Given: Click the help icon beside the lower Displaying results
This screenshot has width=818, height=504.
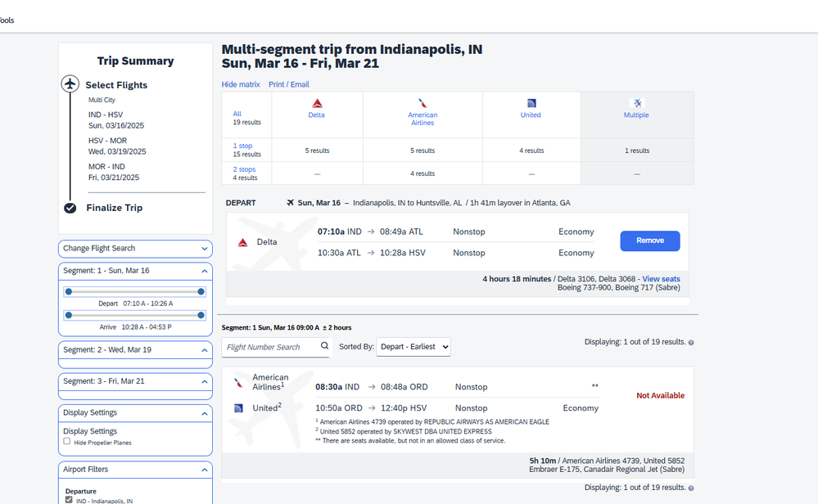Looking at the screenshot, I should (x=691, y=488).
